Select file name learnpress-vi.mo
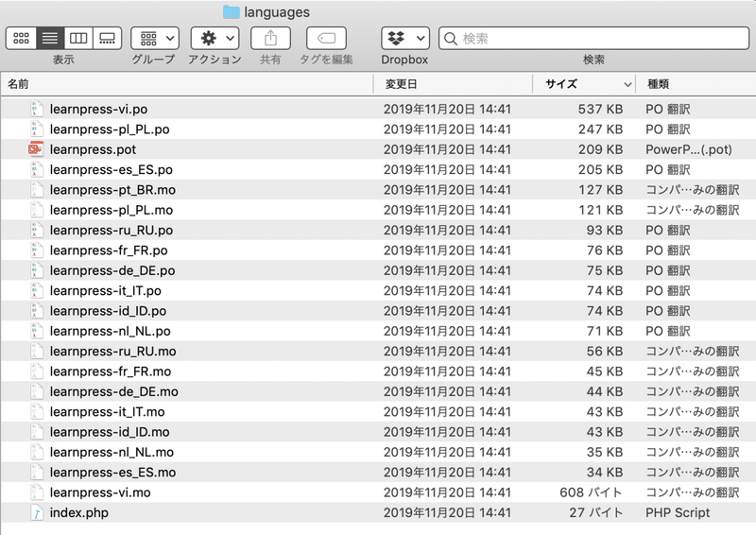Image resolution: width=756 pixels, height=535 pixels. (100, 492)
